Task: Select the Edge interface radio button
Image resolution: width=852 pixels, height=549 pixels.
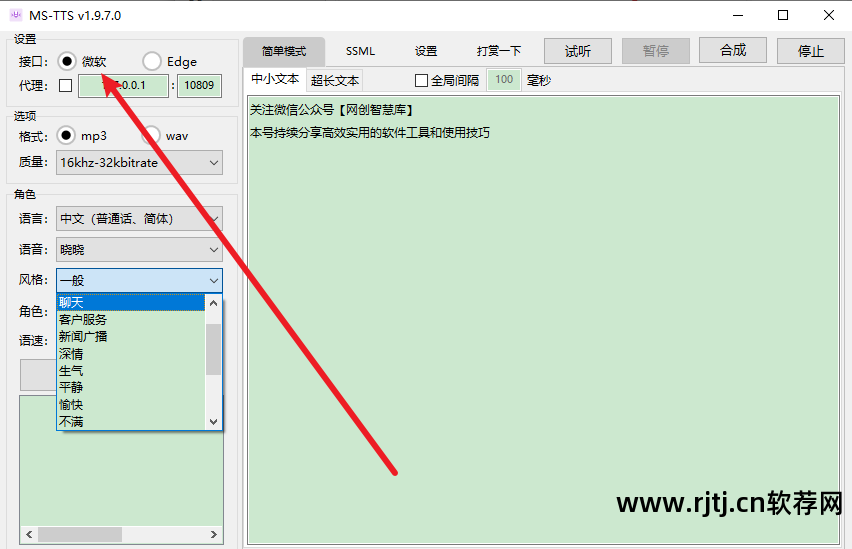Action: point(152,61)
